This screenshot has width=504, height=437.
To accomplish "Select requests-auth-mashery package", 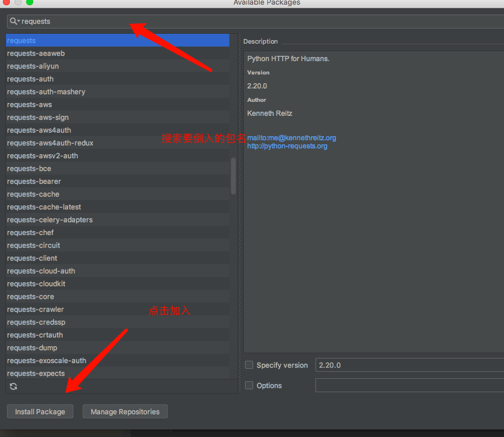I will pos(118,92).
